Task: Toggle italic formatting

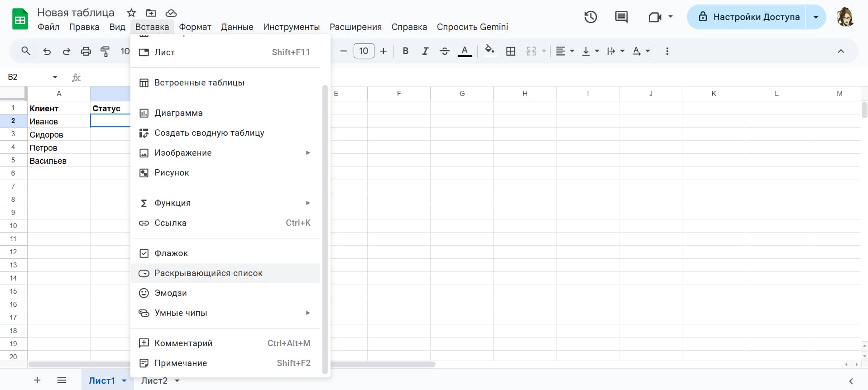Action: tap(425, 51)
